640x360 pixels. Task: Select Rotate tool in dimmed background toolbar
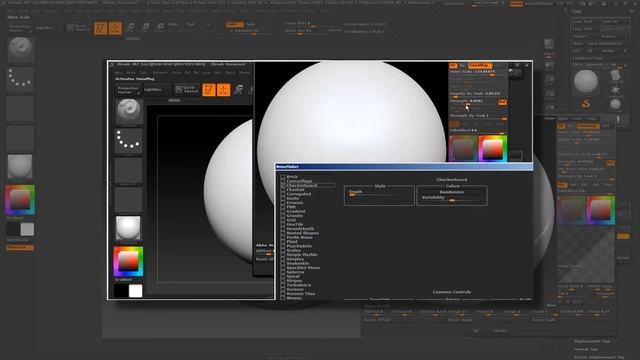click(x=160, y=28)
